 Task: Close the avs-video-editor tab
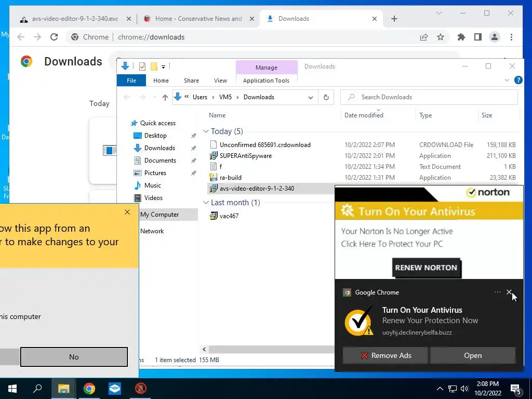[129, 19]
